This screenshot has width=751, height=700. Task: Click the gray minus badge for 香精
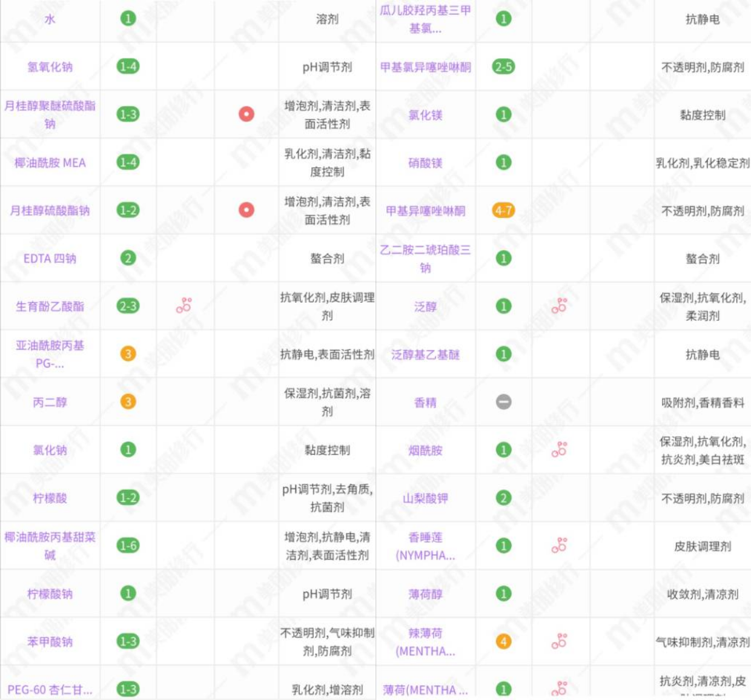click(x=503, y=402)
